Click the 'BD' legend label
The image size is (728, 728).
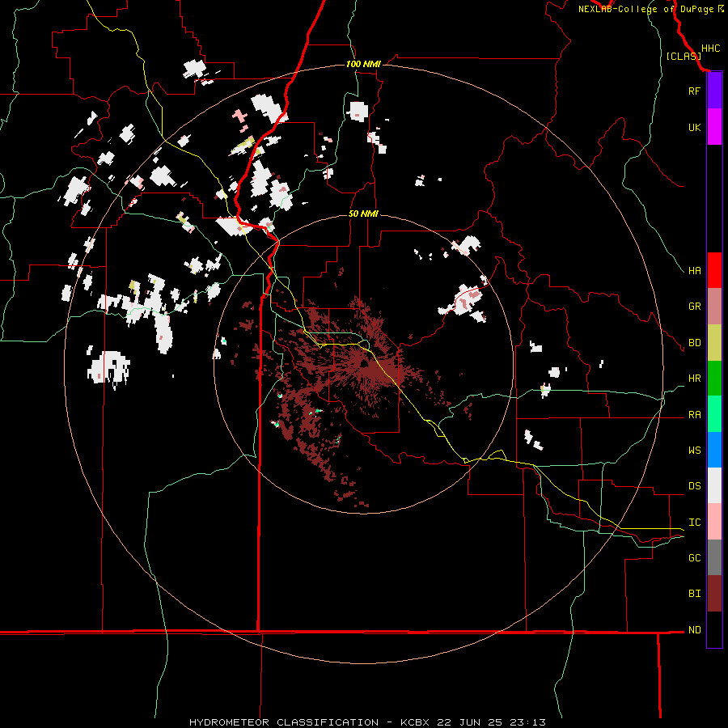pyautogui.click(x=694, y=343)
